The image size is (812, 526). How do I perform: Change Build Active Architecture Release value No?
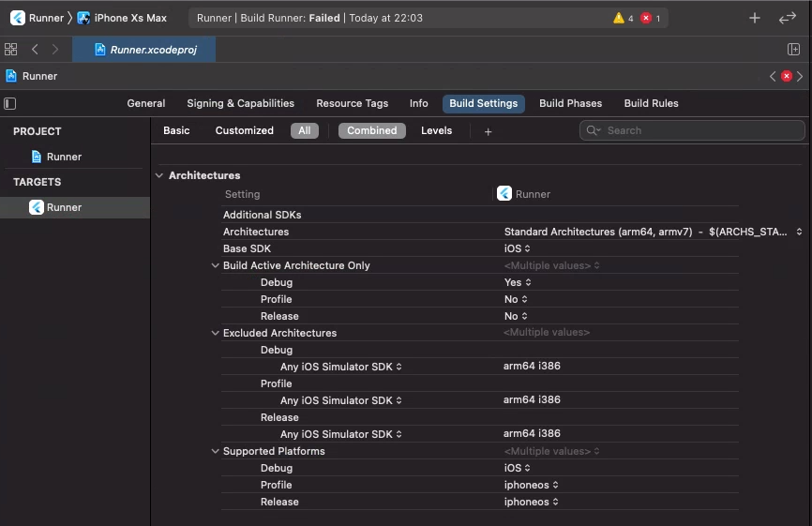pyautogui.click(x=516, y=316)
